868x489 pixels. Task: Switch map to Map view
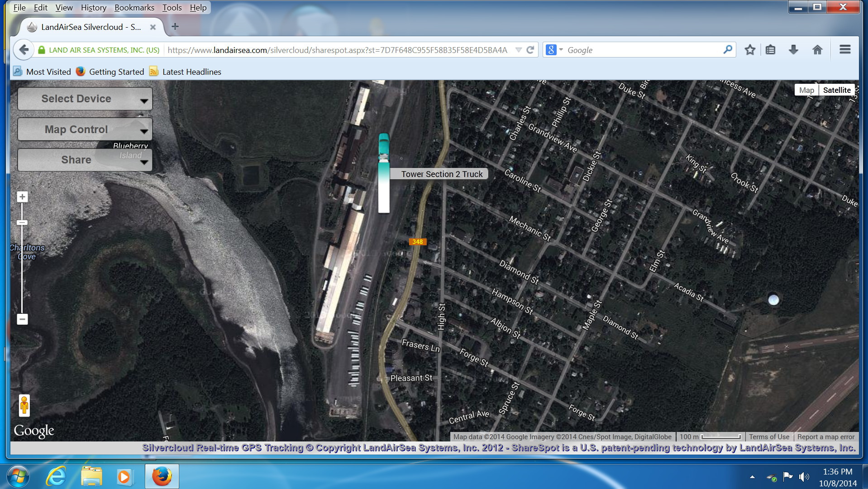click(x=806, y=90)
